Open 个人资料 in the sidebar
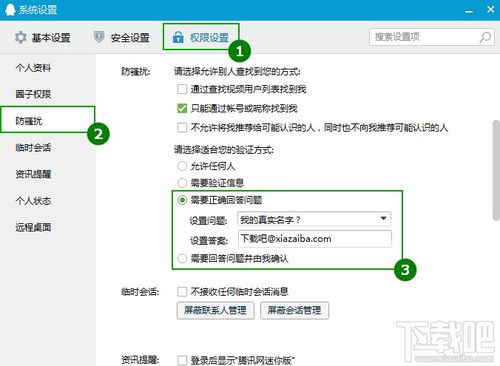Image resolution: width=500 pixels, height=366 pixels. point(33,68)
